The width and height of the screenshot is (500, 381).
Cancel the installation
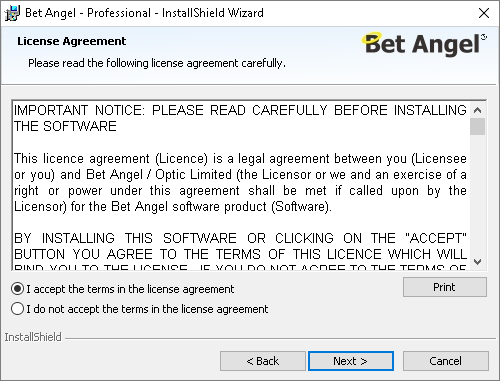446,361
